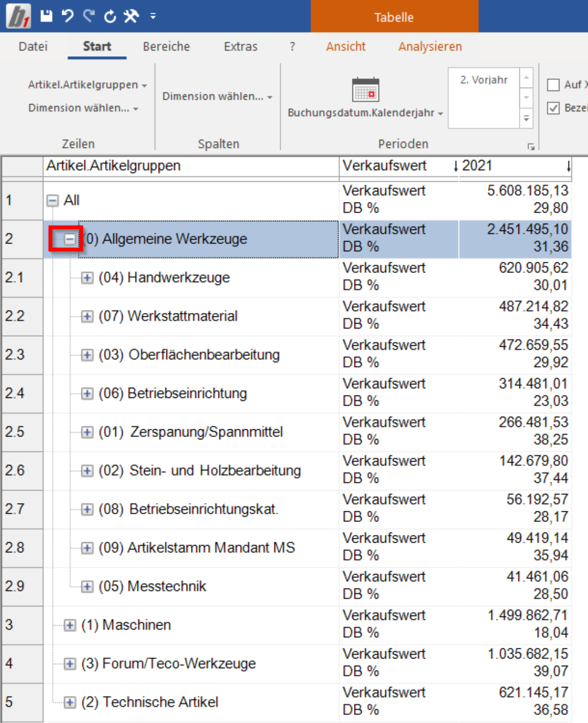
Task: Toggle the 'Auf' checkbox
Action: coord(553,85)
